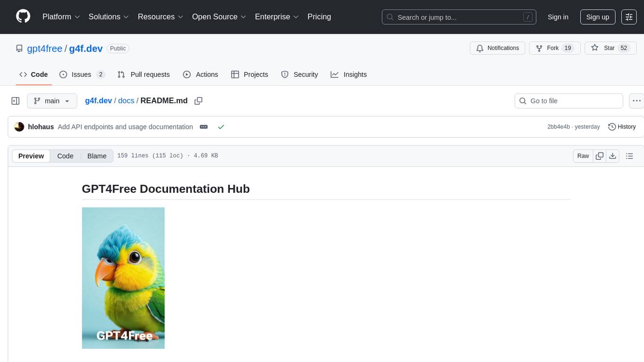644x362 pixels.
Task: Go to docs folder breadcrumb
Action: 126,100
